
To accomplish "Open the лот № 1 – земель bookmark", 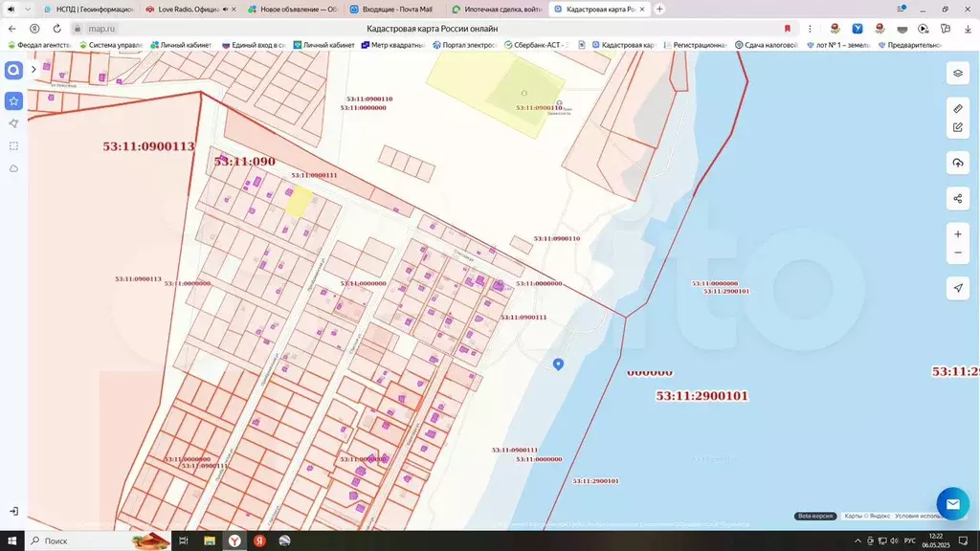I will (x=838, y=45).
